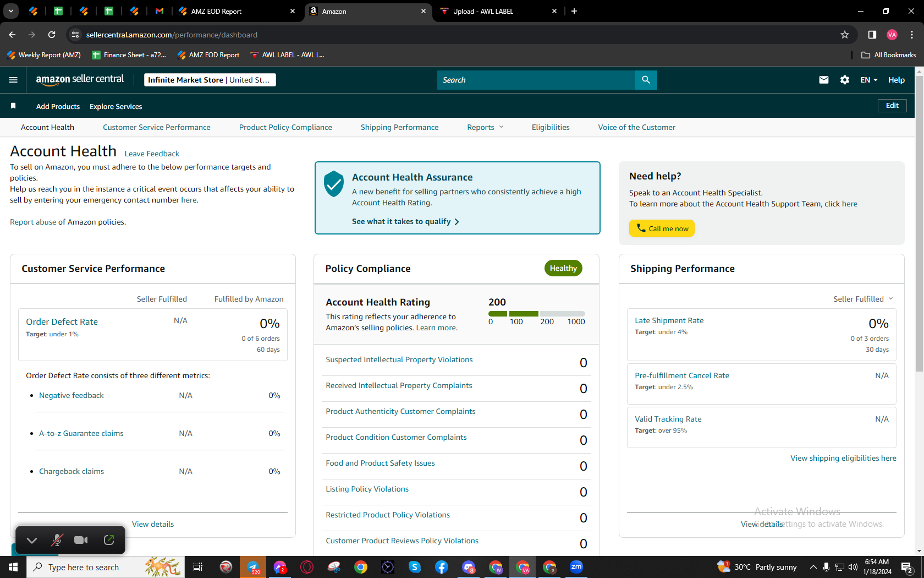Open a new browser tab

pyautogui.click(x=574, y=11)
